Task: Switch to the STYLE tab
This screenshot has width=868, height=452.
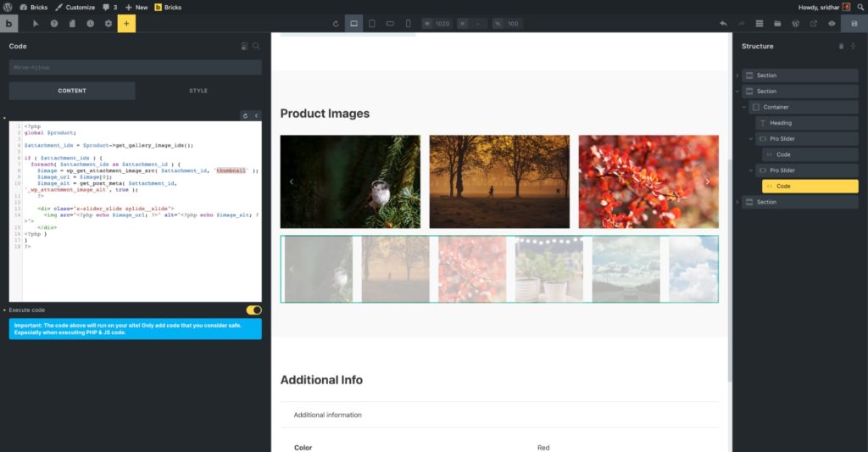Action: click(198, 90)
